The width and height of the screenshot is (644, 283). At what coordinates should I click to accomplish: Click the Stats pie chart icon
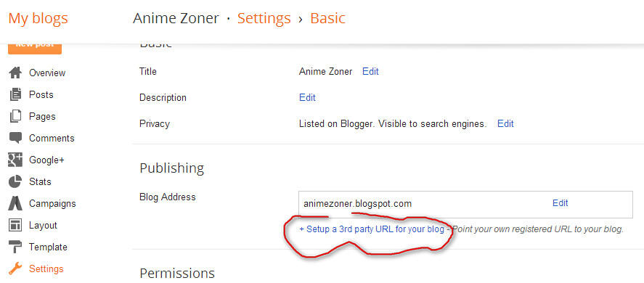point(15,181)
